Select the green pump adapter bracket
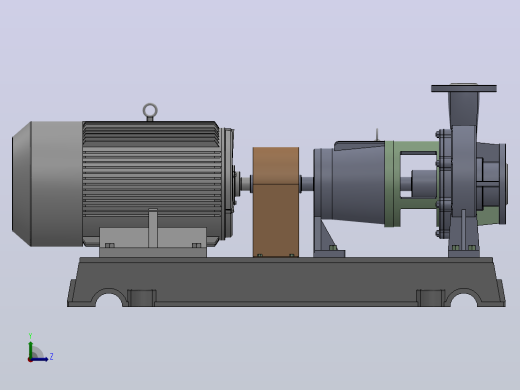The image size is (520, 390). click(x=393, y=184)
